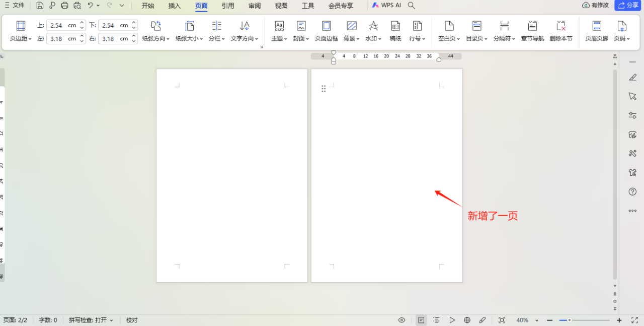
Task: Toggle 拼写检查 spell check option
Action: 91,320
